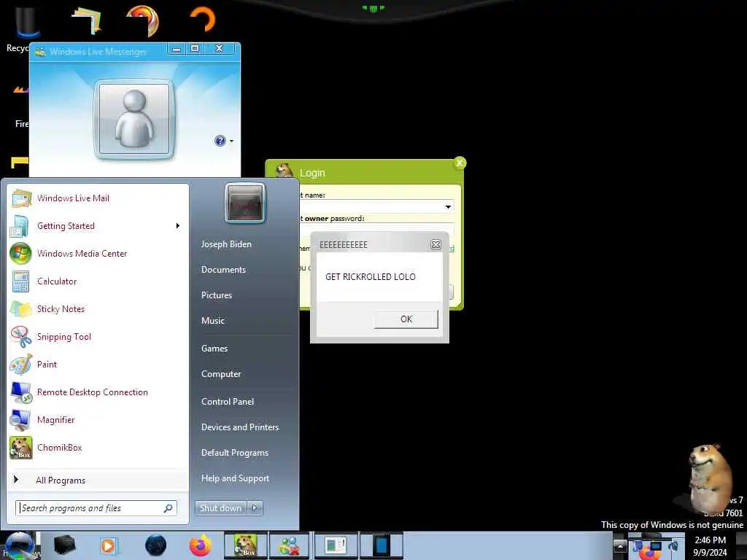The width and height of the screenshot is (747, 560).
Task: Open Computer from the Start menu
Action: 221,374
